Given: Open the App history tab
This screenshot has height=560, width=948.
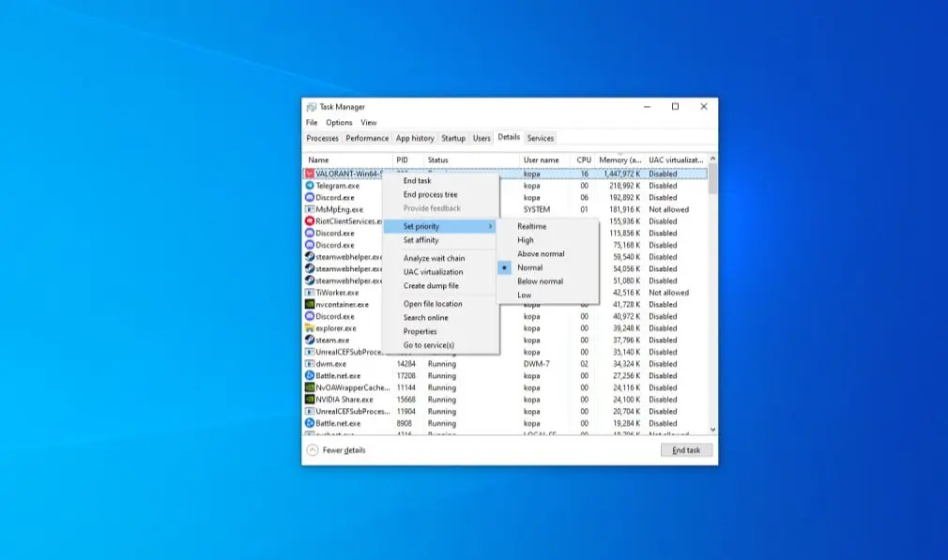Looking at the screenshot, I should point(415,138).
